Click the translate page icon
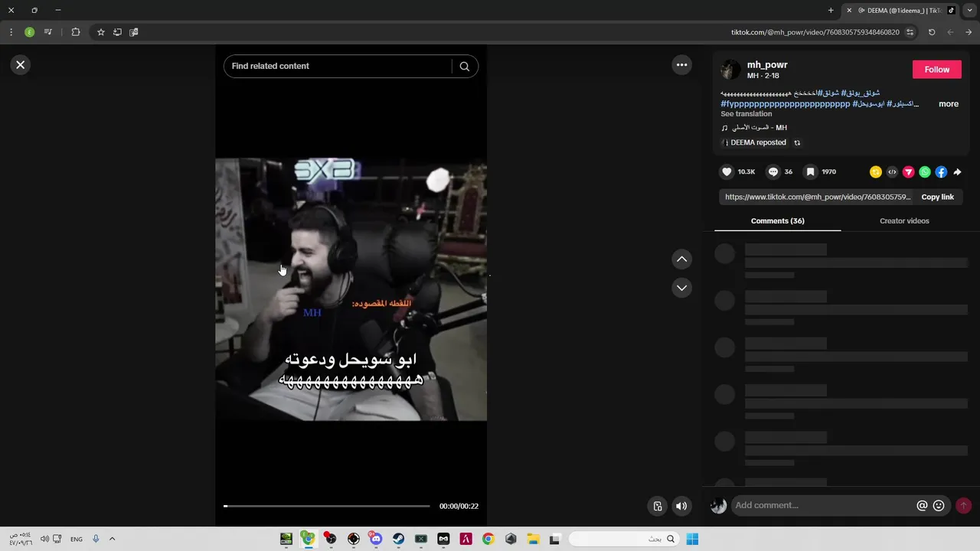 [x=134, y=32]
